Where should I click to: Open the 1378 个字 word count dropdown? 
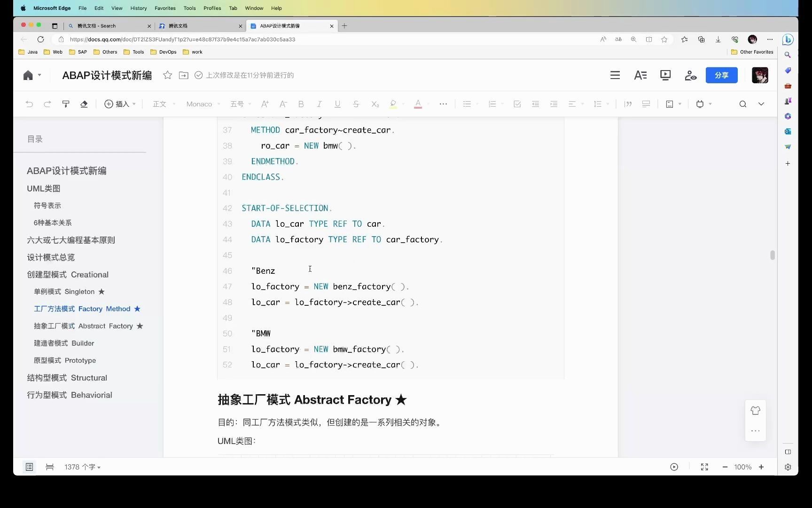coord(83,467)
